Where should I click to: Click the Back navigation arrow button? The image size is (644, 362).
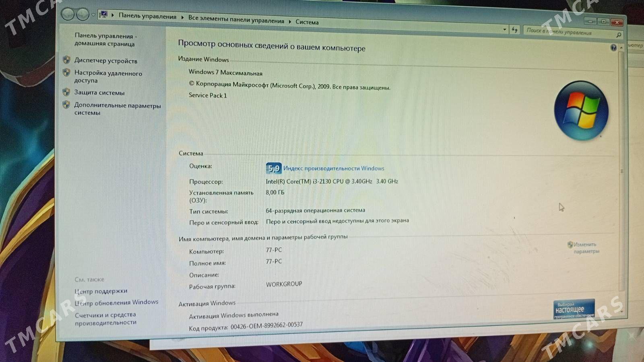tap(68, 14)
